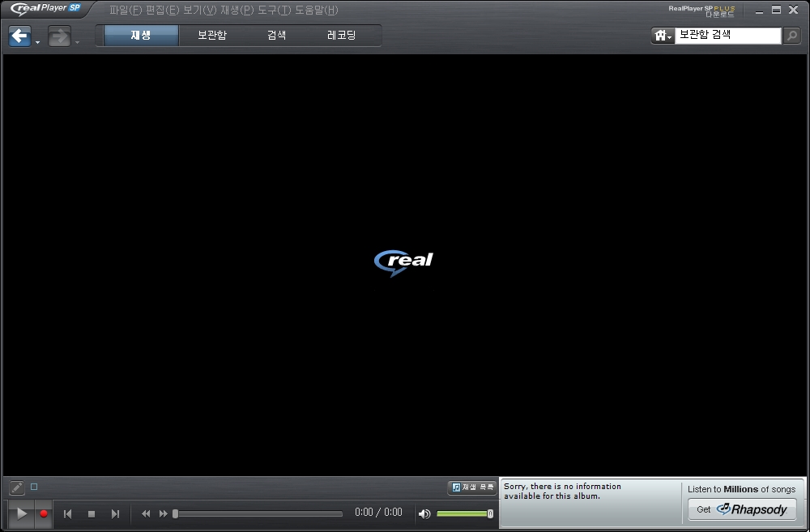Open the 도구(T) menu

[275, 11]
